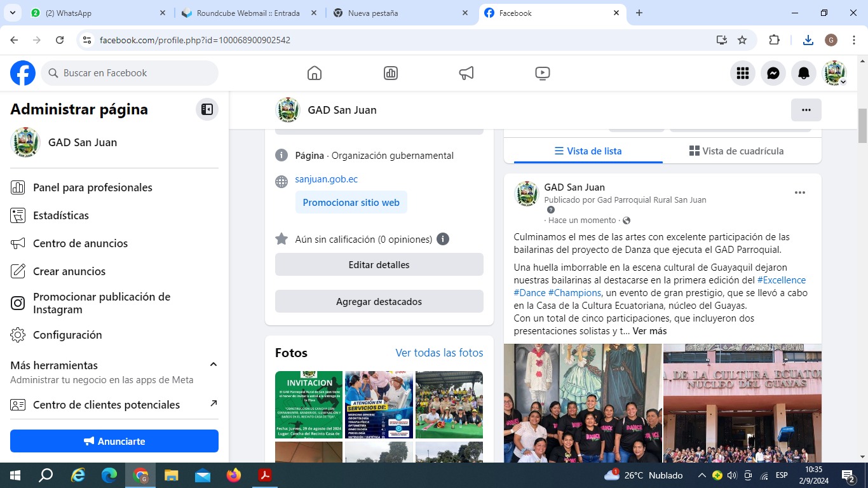Click the rating info icon
Viewport: 868px width, 488px height.
[443, 240]
